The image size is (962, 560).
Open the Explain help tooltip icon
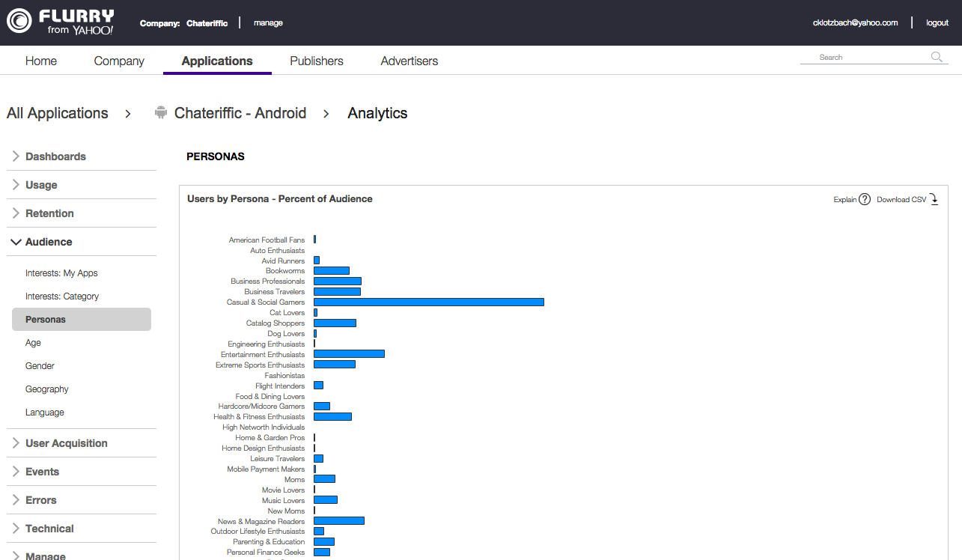coord(865,199)
